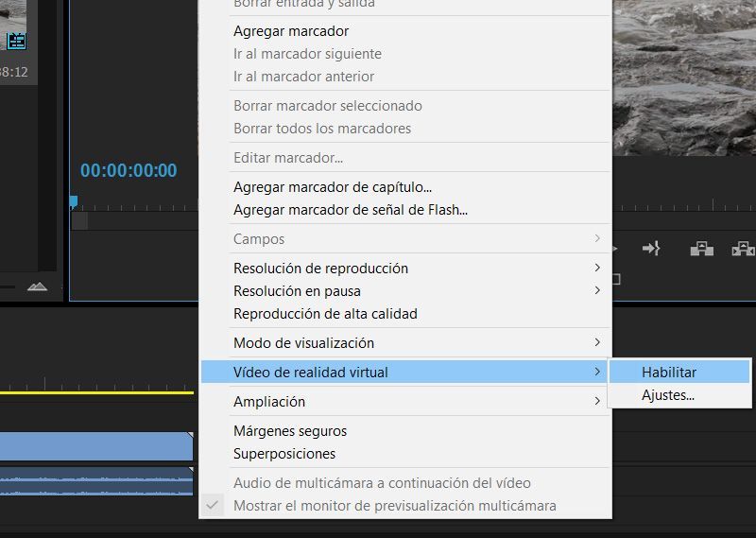Image resolution: width=756 pixels, height=538 pixels.
Task: Toggle Reproducción de alta calidad
Action: pos(325,314)
